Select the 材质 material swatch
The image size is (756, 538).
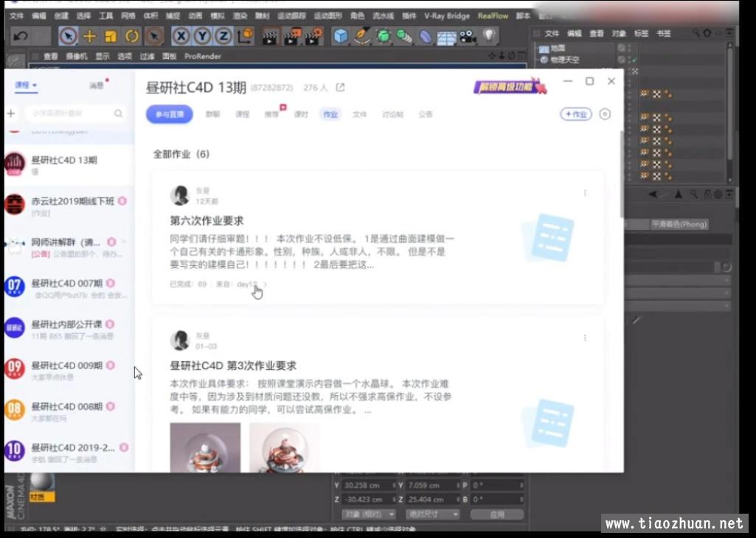coord(42,486)
